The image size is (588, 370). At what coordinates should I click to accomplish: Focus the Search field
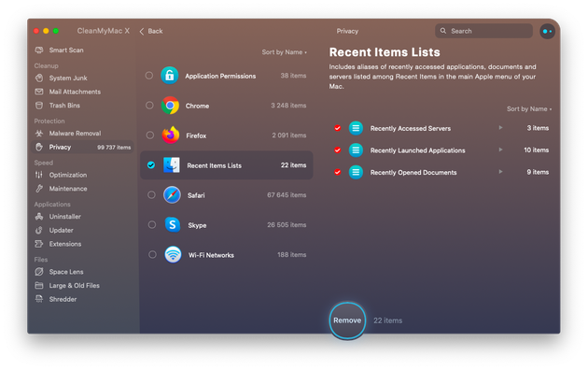pos(483,31)
